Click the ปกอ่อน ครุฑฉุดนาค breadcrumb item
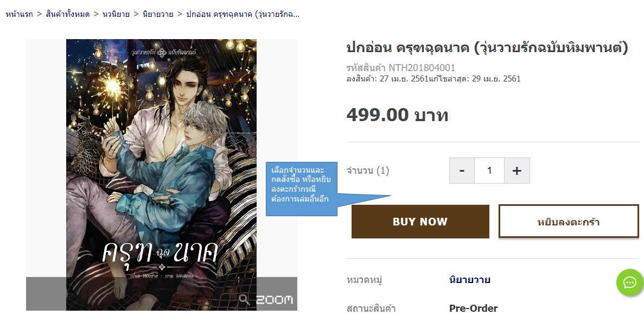Image resolution: width=644 pixels, height=321 pixels. (x=243, y=14)
